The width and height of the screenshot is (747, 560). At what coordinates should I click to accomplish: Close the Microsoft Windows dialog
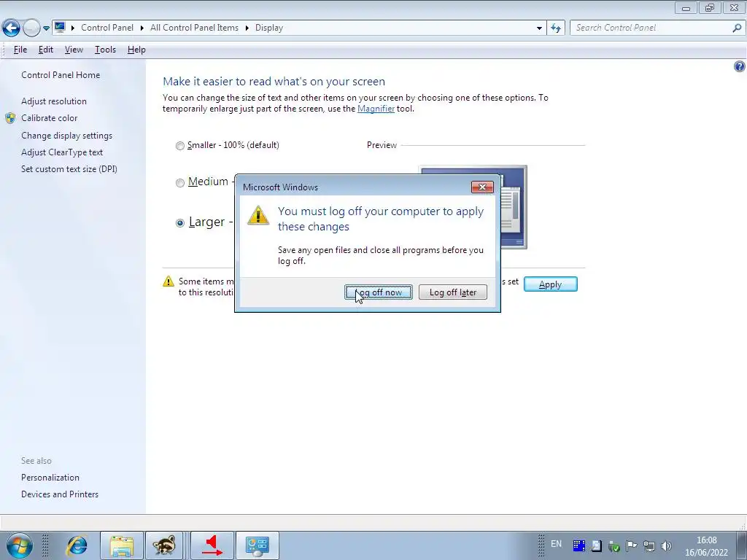click(482, 187)
